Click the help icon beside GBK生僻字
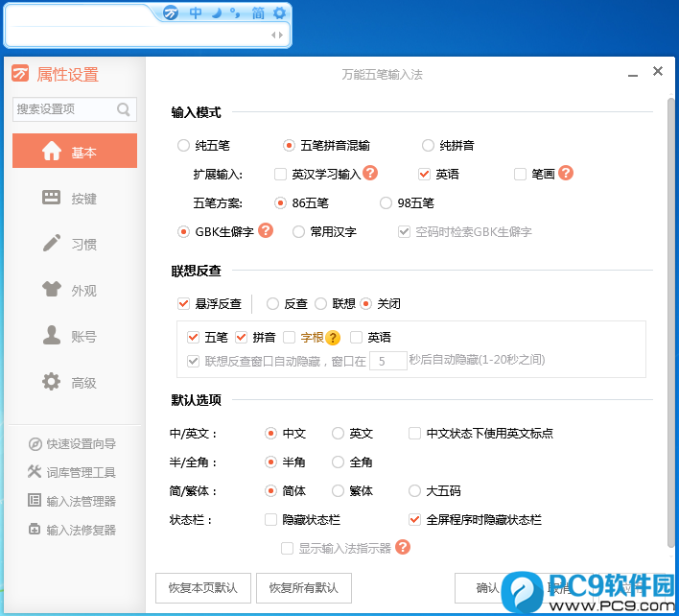 pos(266,230)
